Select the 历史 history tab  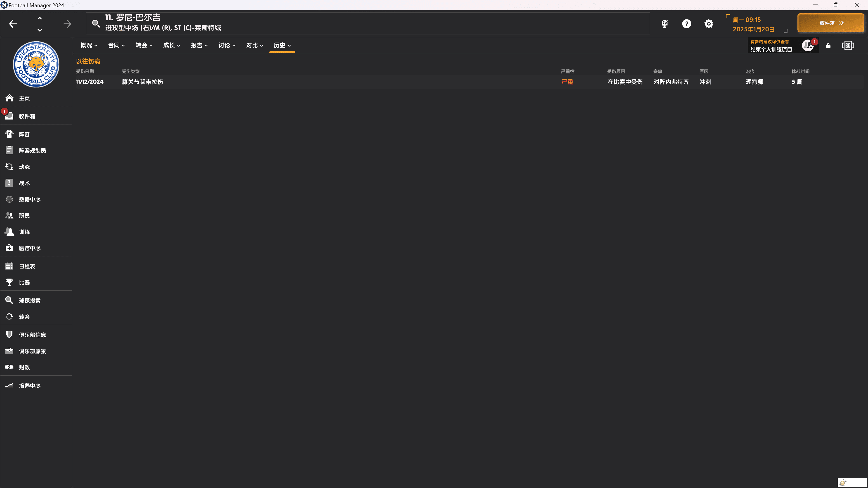[282, 45]
